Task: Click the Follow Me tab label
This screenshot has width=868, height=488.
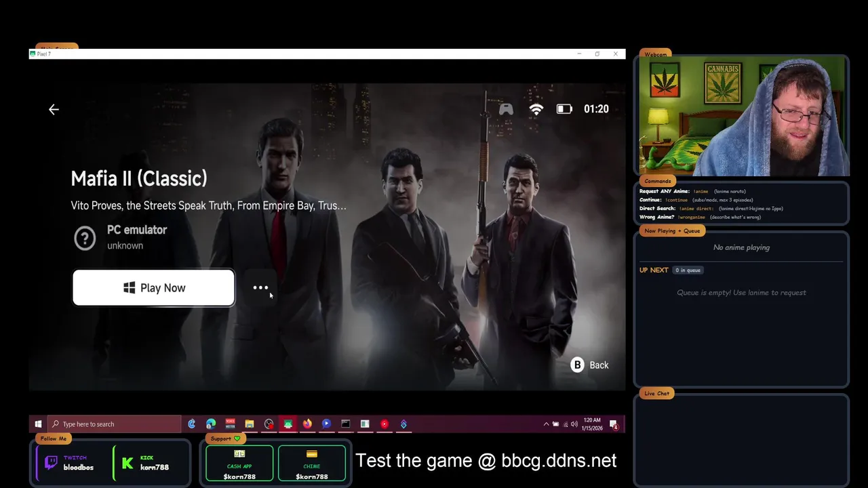Action: click(54, 439)
